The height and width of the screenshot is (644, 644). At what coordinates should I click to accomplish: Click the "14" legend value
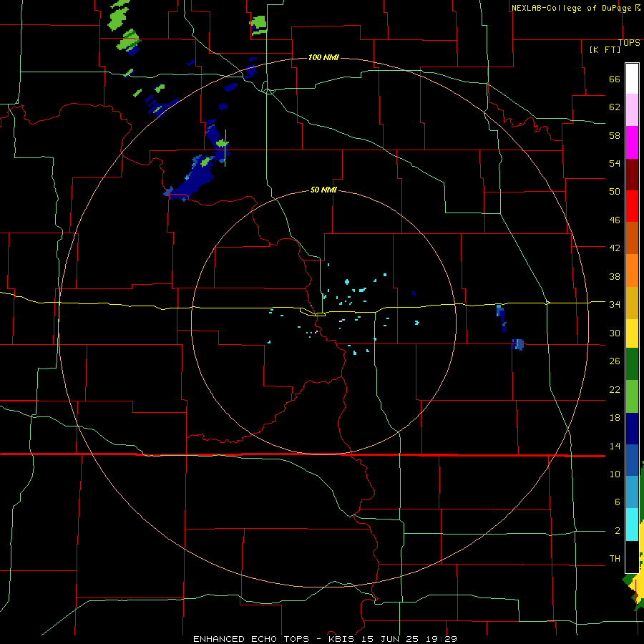(x=615, y=446)
